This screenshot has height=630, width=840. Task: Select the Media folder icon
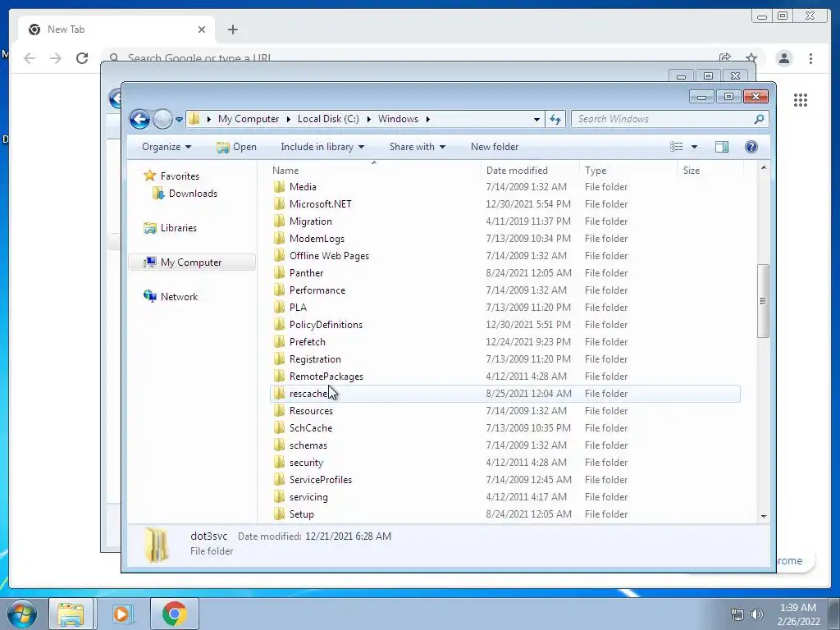click(x=279, y=186)
